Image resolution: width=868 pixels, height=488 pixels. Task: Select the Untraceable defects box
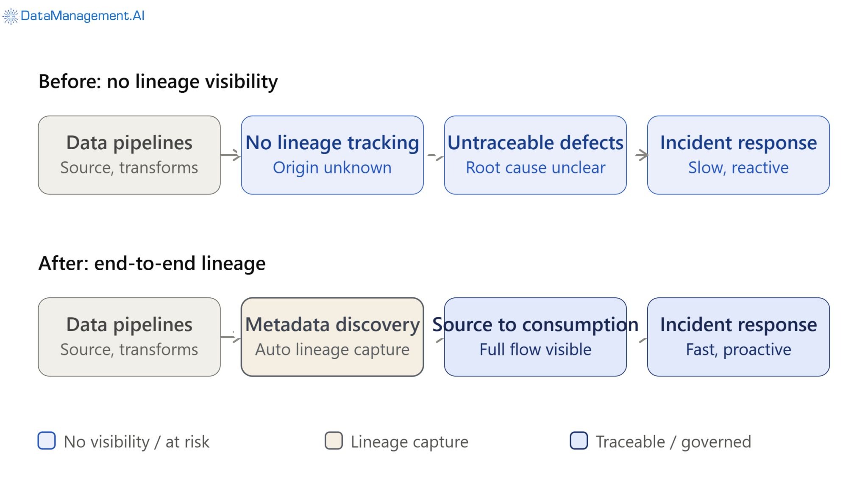pyautogui.click(x=535, y=155)
